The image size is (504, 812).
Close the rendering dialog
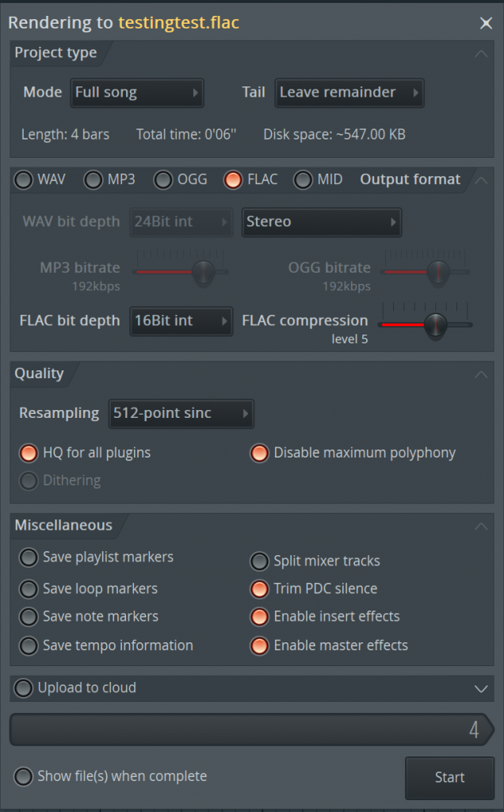click(486, 23)
